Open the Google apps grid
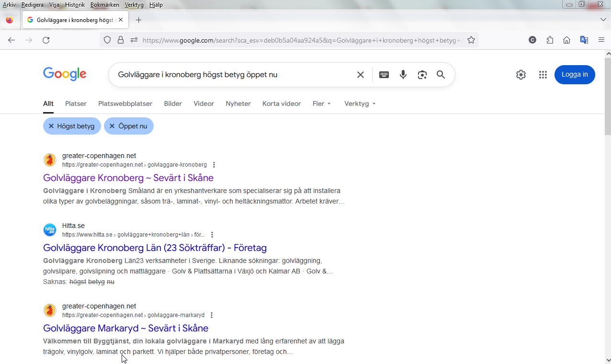Screen dimensions: 611x364 click(543, 75)
